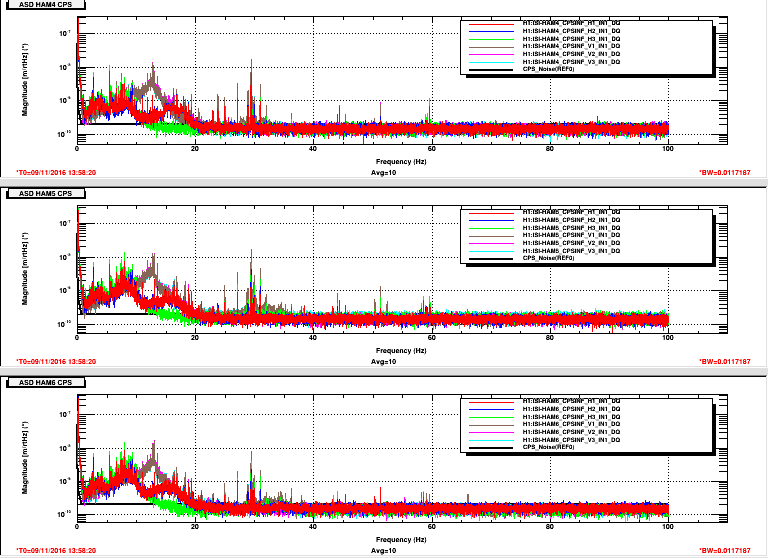Click 'Frequency (Hz)' label under HAM6 plot
The height and width of the screenshot is (558, 768).
coord(401,540)
